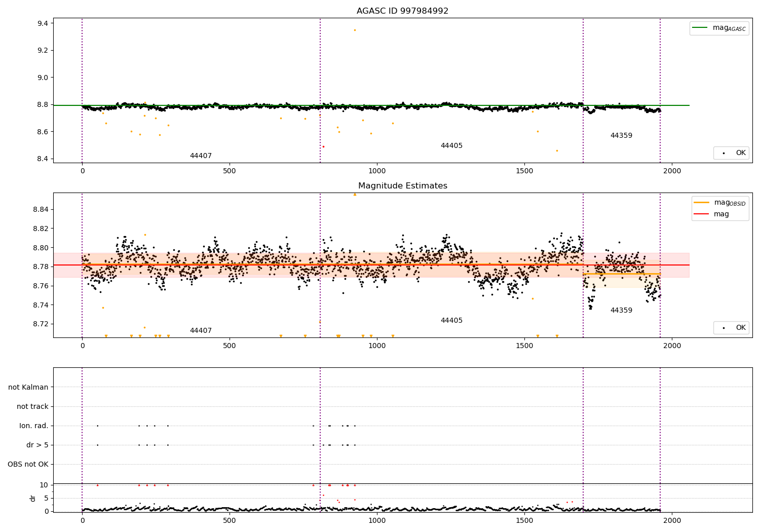Click the 'Ion. rad.' axis label
This screenshot has height=532, width=760.
coord(34,426)
